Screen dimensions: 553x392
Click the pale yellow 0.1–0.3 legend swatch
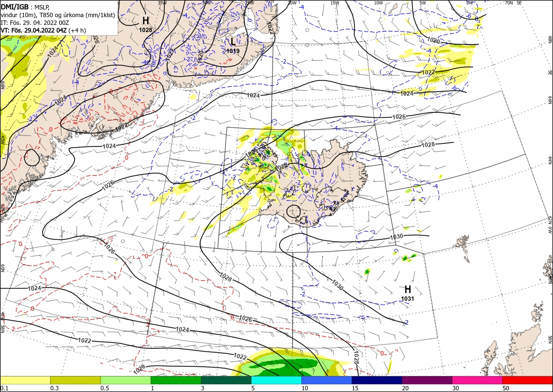pyautogui.click(x=25, y=380)
